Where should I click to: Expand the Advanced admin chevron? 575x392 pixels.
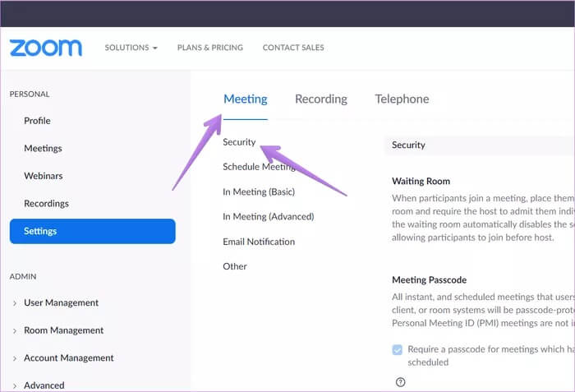point(15,385)
